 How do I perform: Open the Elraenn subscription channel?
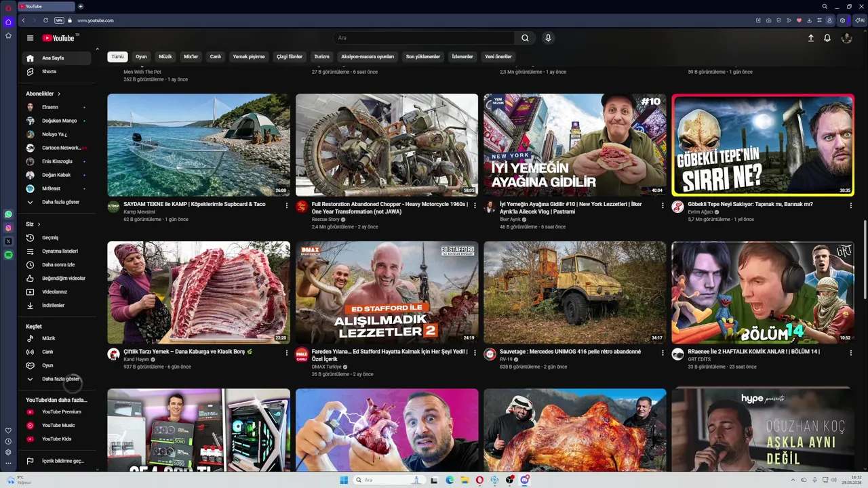(56, 107)
